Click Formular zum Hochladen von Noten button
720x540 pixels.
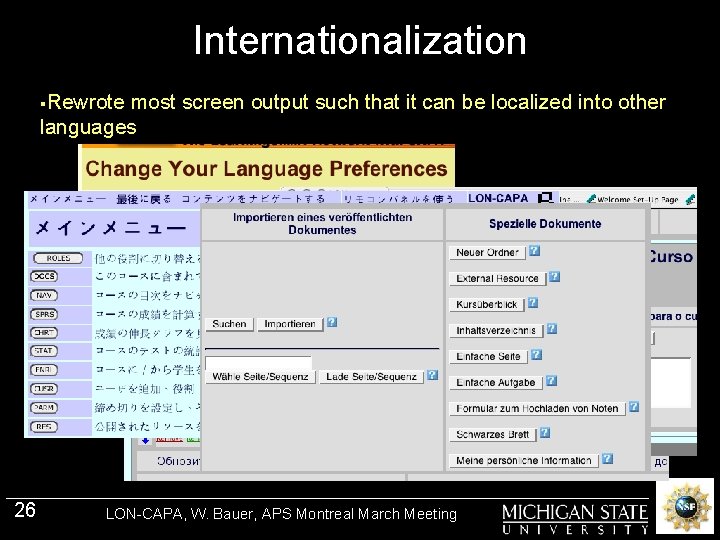[537, 409]
